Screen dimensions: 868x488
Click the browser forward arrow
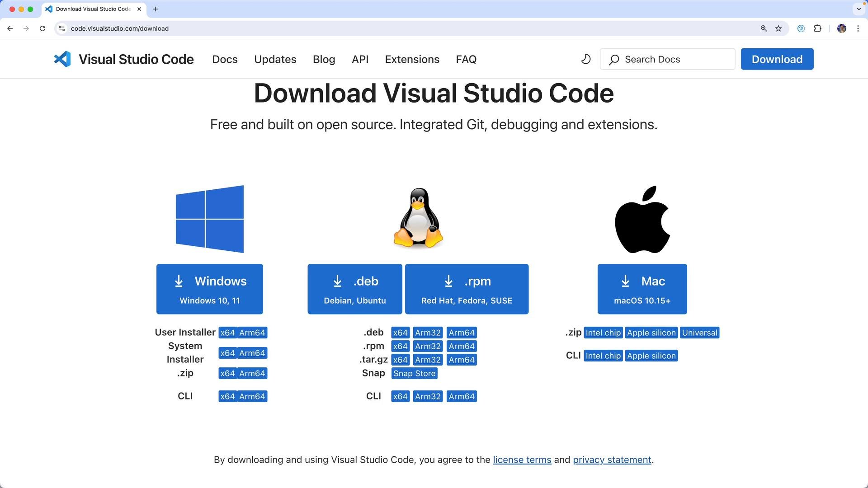[x=26, y=28]
